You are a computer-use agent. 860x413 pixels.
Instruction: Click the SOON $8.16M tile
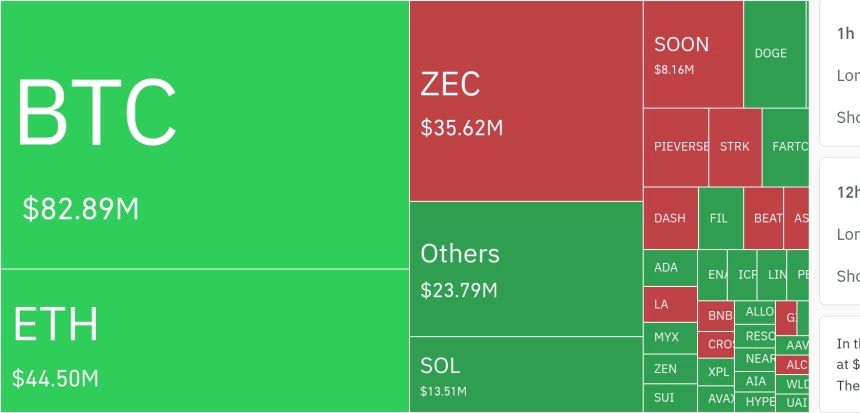[x=692, y=54]
